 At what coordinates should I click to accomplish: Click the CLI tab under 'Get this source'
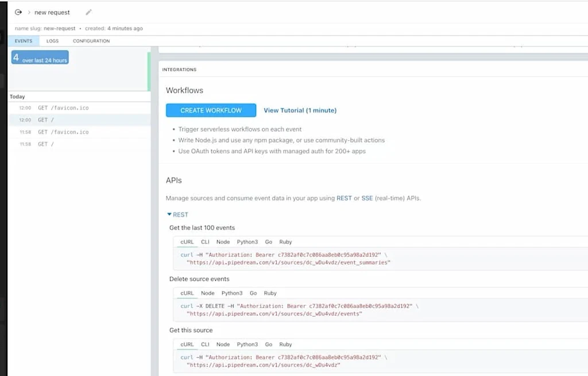coord(205,344)
